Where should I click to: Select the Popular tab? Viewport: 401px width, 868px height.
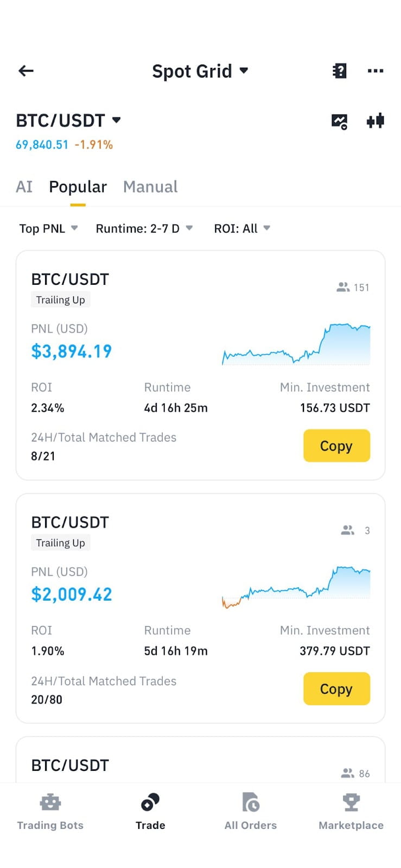point(78,187)
